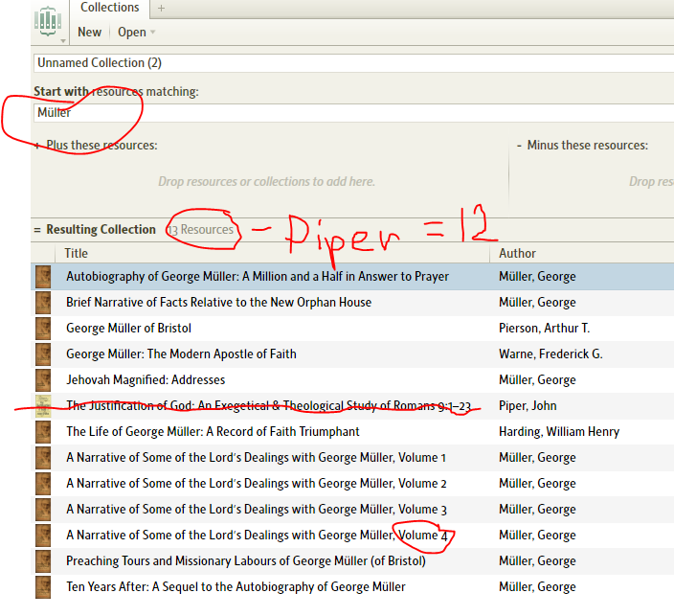Click cover icon of George Müller of Bristol

tap(43, 329)
